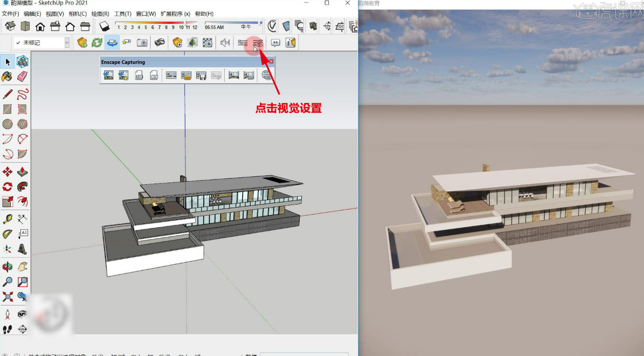This screenshot has height=356, width=644.
Task: Start the Enscape renderer
Action: click(x=82, y=43)
